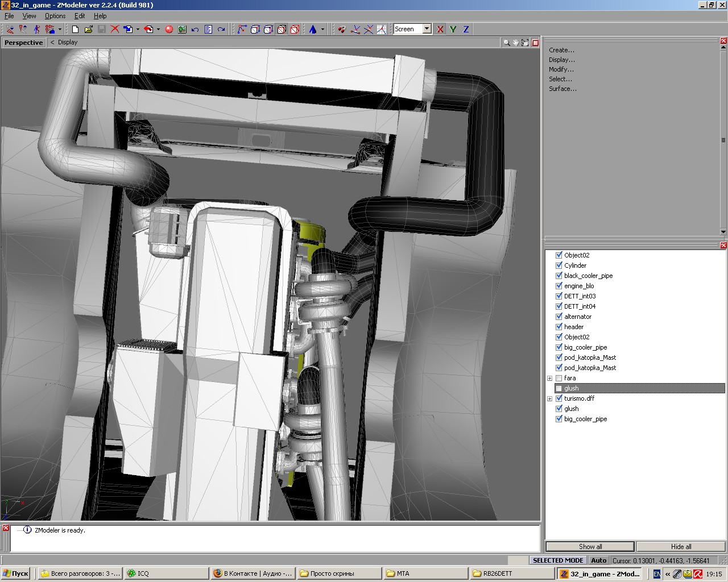Uncheck the black_cooler_pipe object visibility
Screen dimensions: 728x582
click(559, 276)
